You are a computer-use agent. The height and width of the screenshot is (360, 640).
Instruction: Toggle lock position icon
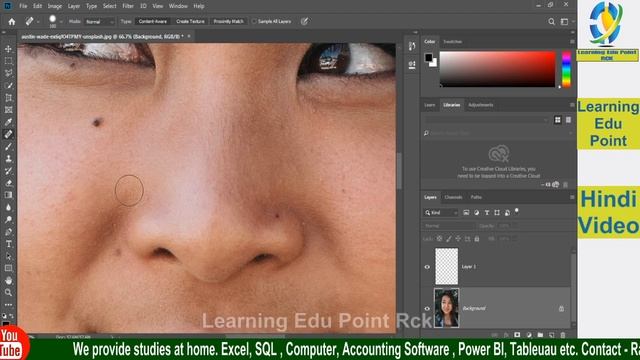pyautogui.click(x=458, y=239)
